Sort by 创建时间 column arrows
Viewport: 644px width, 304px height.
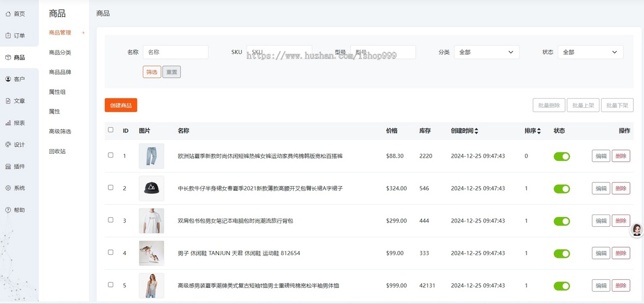(476, 131)
